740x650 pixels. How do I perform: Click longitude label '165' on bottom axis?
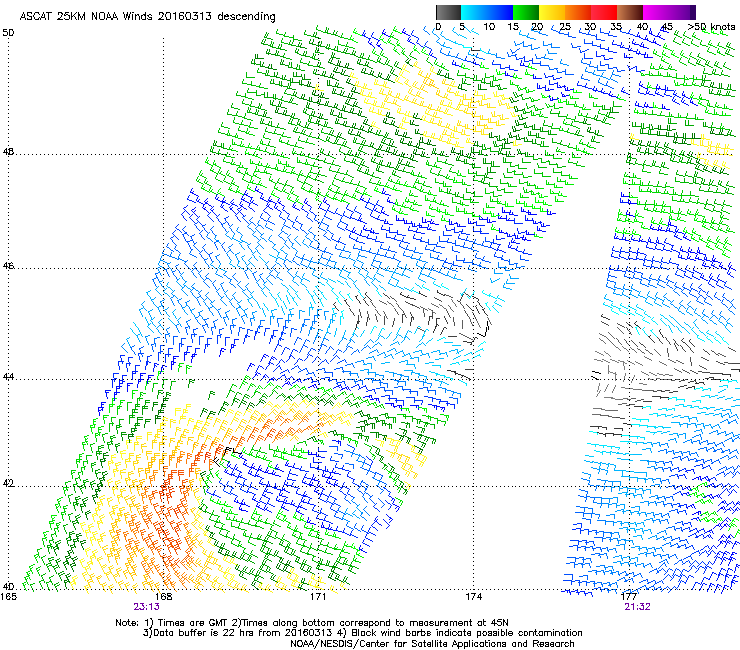tap(8, 597)
